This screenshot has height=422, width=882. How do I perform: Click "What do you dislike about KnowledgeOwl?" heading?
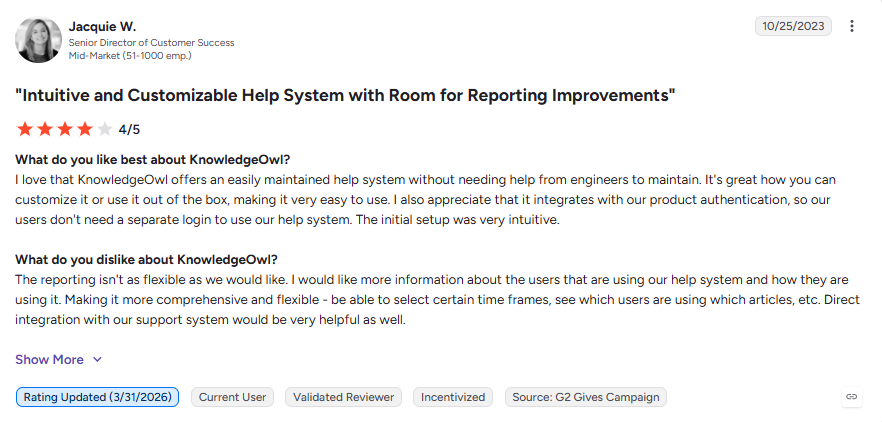tap(146, 259)
